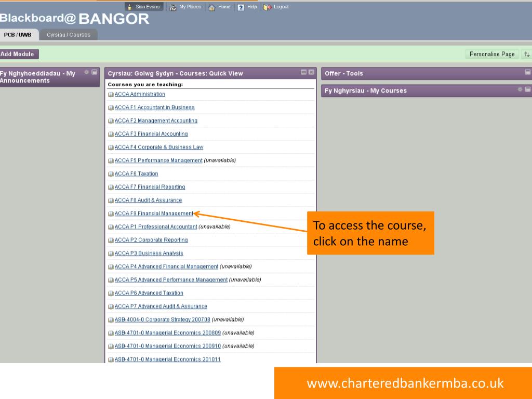532x399 pixels.
Task: Open ACCA F8 Audit & Assurance course
Action: point(148,200)
